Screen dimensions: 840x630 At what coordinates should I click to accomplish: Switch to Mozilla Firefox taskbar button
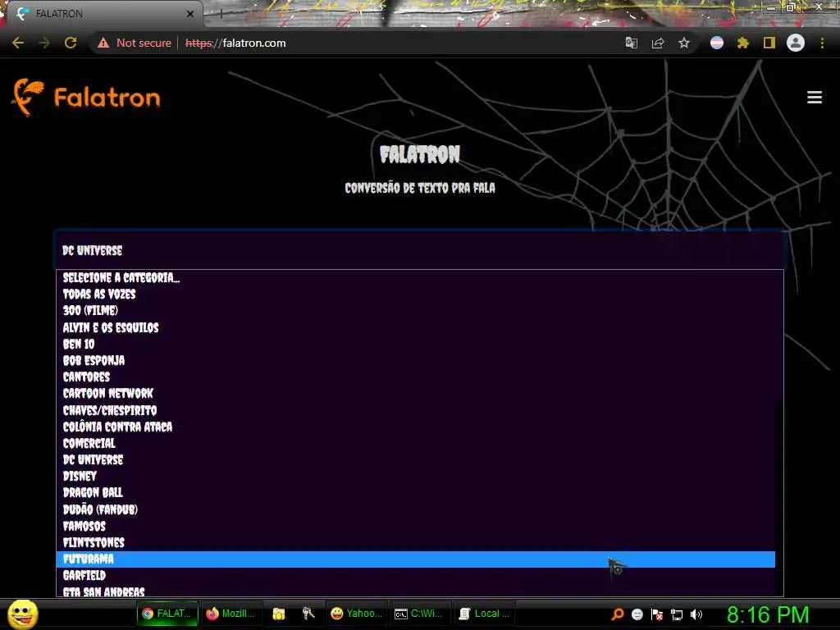tap(231, 614)
